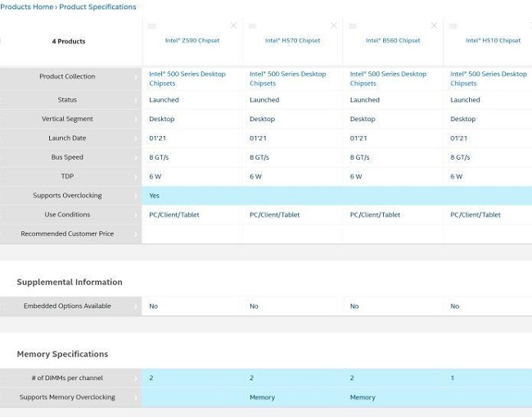Expand Use Conditions row info arrow
The image size is (532, 417).
[136, 215]
